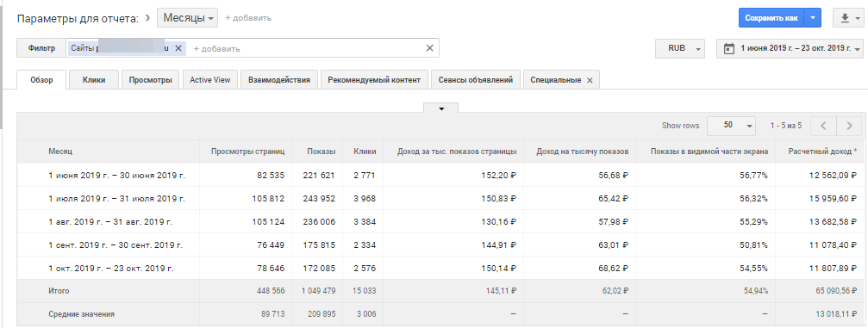Switch to the Active View tab
Viewport: 868px width, 328px height.
coord(209,80)
